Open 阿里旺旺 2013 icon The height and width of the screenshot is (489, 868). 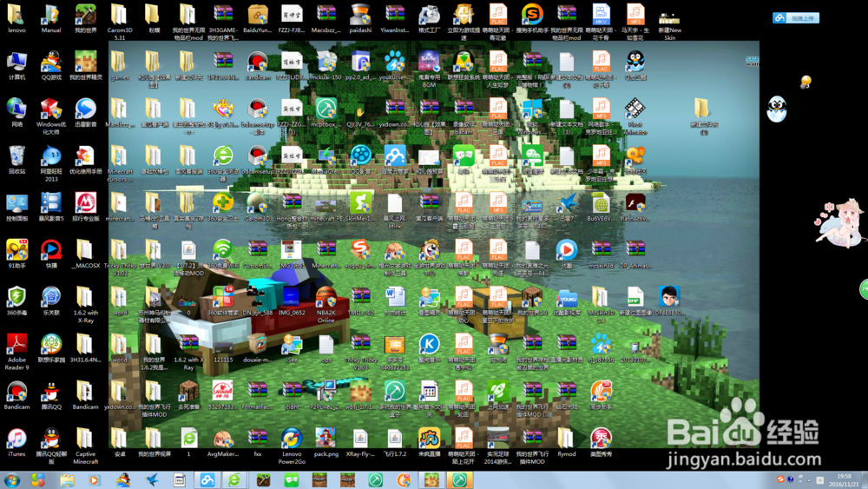[x=51, y=156]
